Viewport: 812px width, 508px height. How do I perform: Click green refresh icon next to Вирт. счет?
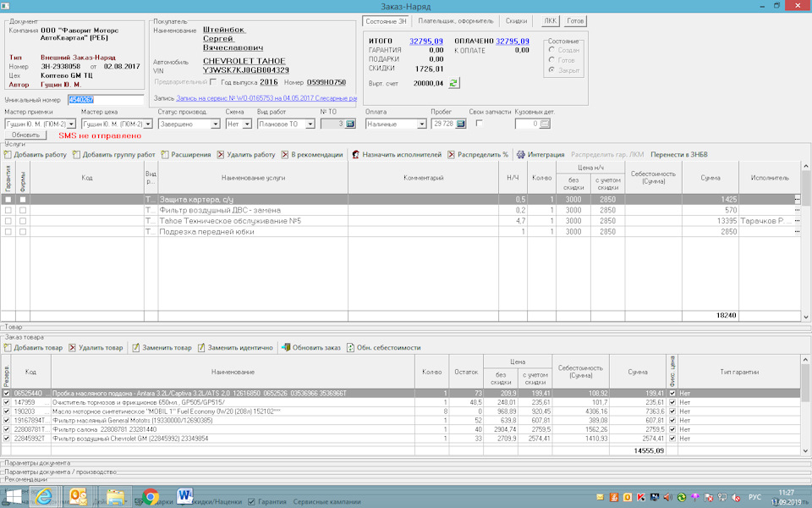coord(454,83)
